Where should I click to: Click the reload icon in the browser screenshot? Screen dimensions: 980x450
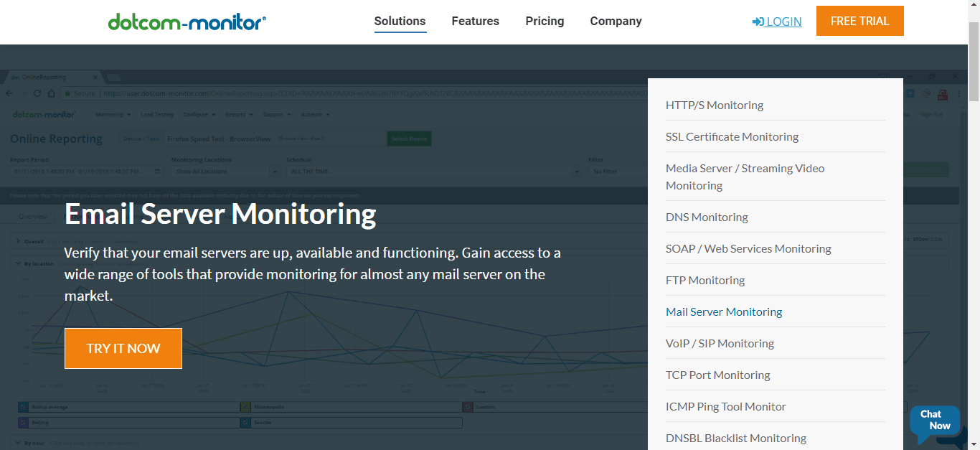[x=37, y=93]
